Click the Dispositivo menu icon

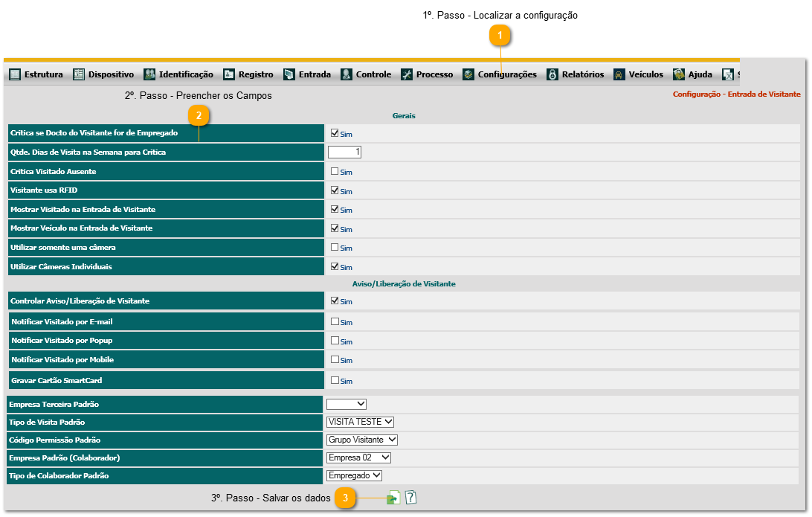(79, 74)
